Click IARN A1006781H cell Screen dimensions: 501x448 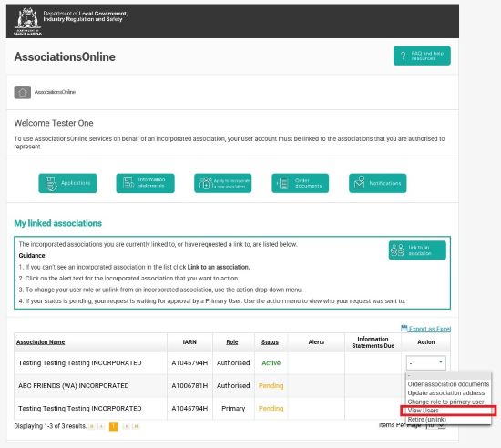point(189,386)
